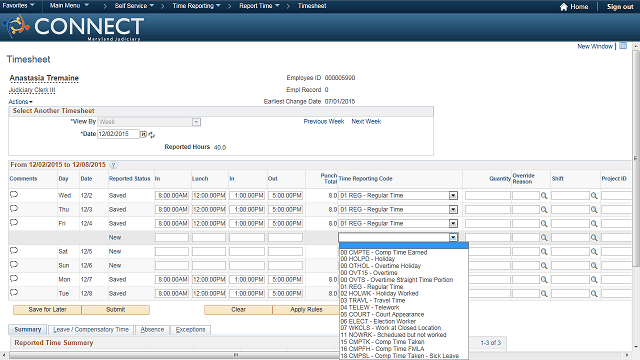
Task: Open personalize page icon near New Window
Action: pos(623,46)
